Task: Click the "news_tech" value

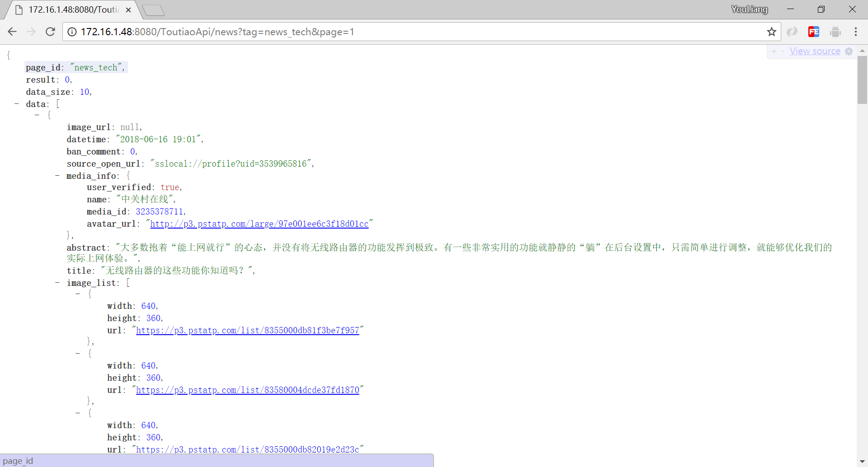Action: pos(96,68)
